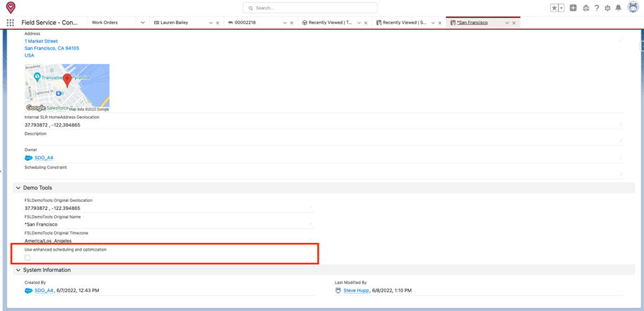Screen dimensions: 644x311
Task: Click the America/Los_Angeles timezone value
Action: click(x=48, y=241)
